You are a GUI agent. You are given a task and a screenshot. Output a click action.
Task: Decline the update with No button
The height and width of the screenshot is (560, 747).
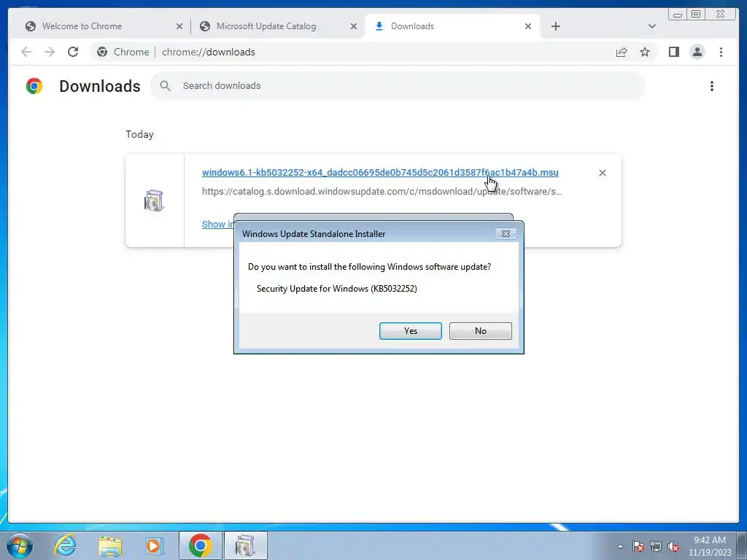click(480, 331)
